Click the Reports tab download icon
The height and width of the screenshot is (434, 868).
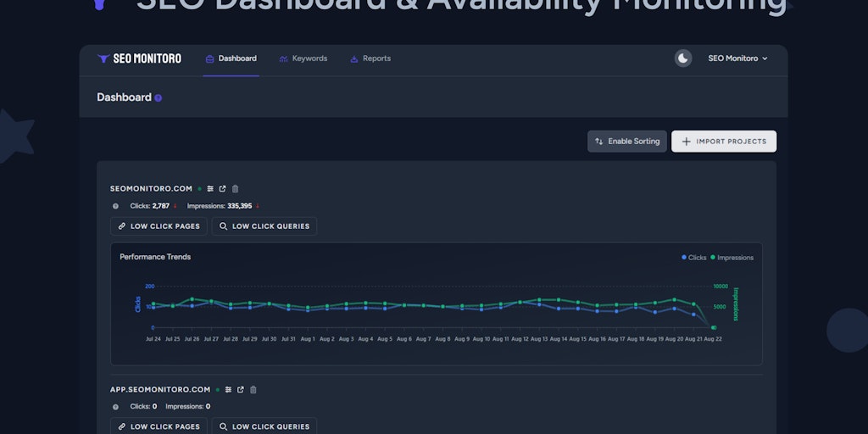[354, 58]
